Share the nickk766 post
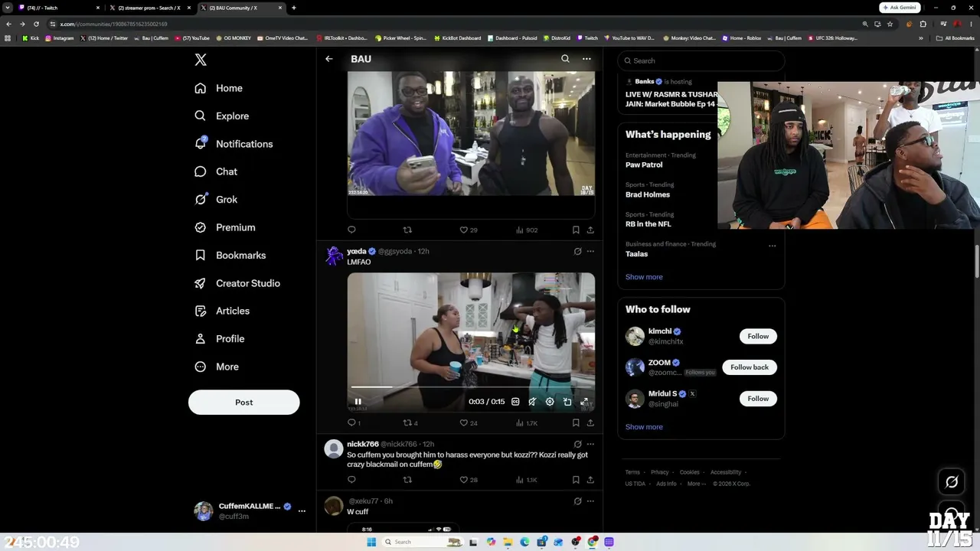 tap(590, 480)
